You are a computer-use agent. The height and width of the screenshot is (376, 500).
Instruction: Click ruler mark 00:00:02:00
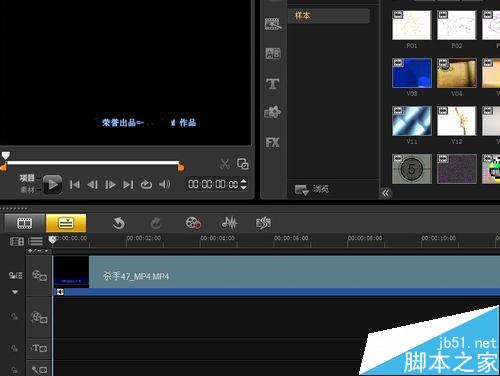[x=144, y=238]
